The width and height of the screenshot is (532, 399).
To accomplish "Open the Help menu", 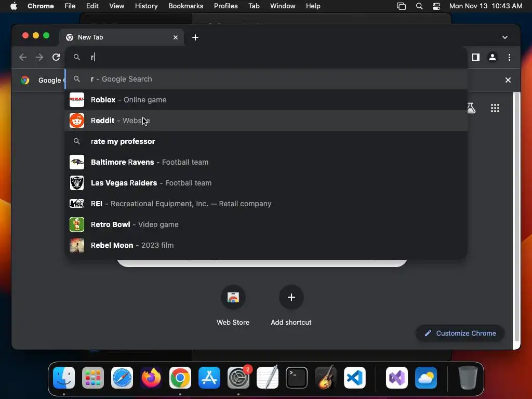I will pos(313,6).
